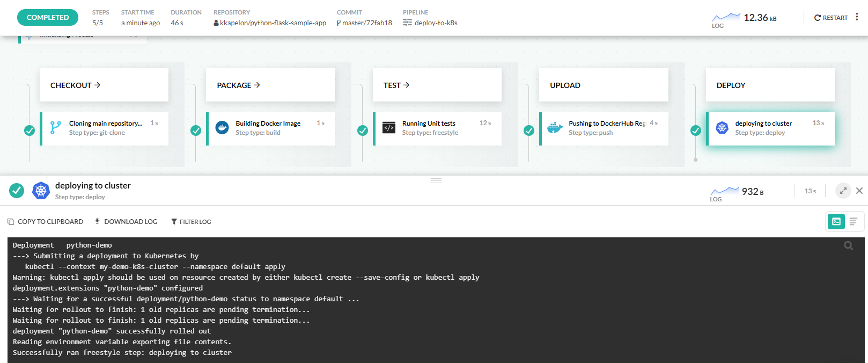Click the git-clone branch icon

[55, 128]
